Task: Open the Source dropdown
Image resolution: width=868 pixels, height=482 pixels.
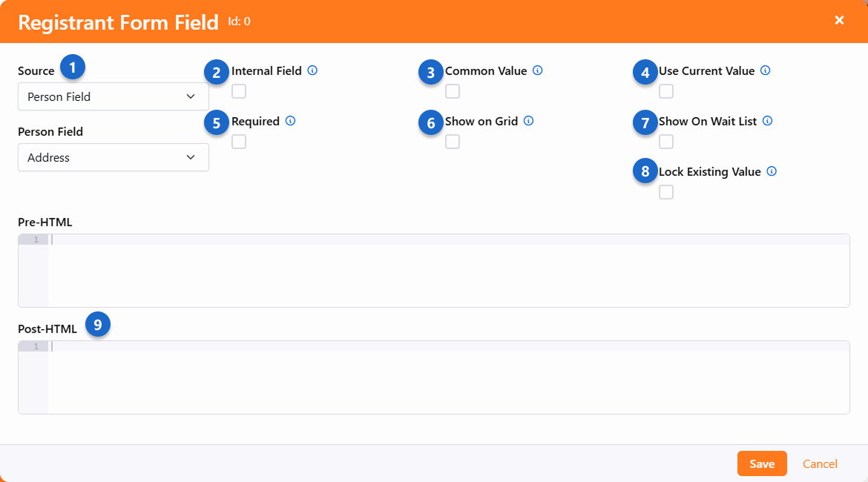Action: 113,96
